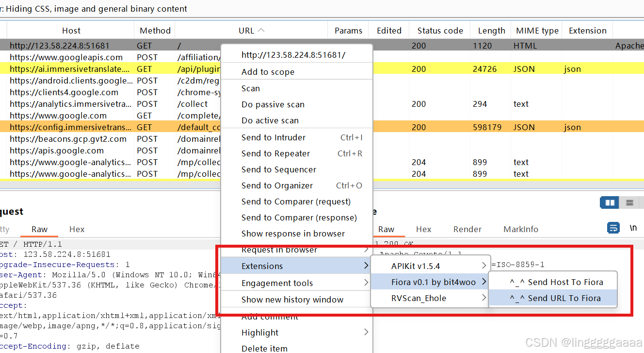
Task: Open the response Raw tab
Action: (x=386, y=229)
